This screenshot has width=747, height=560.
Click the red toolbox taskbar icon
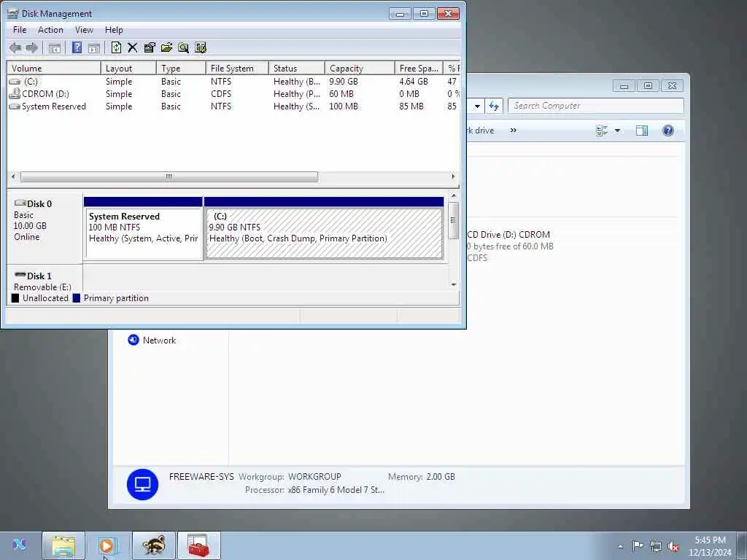[198, 545]
